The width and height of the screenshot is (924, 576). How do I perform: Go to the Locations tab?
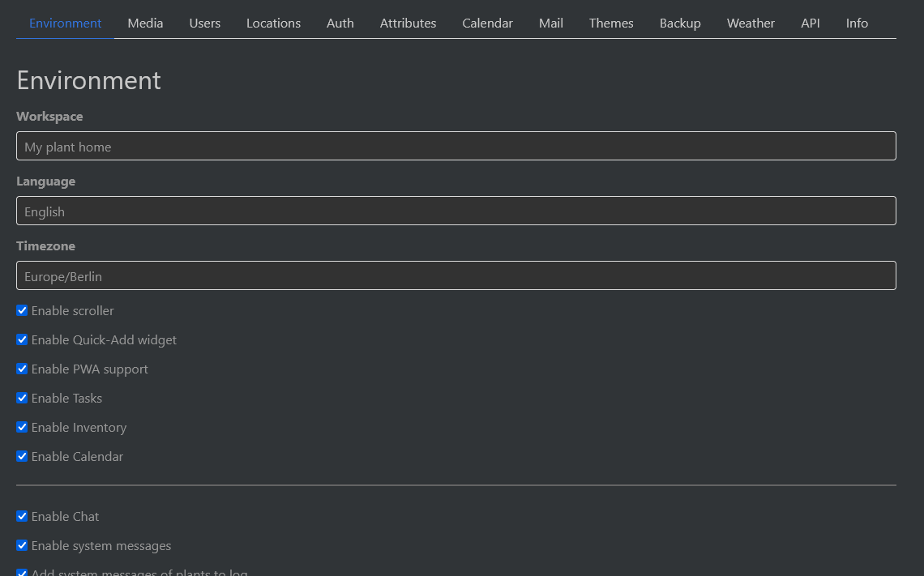pos(273,23)
